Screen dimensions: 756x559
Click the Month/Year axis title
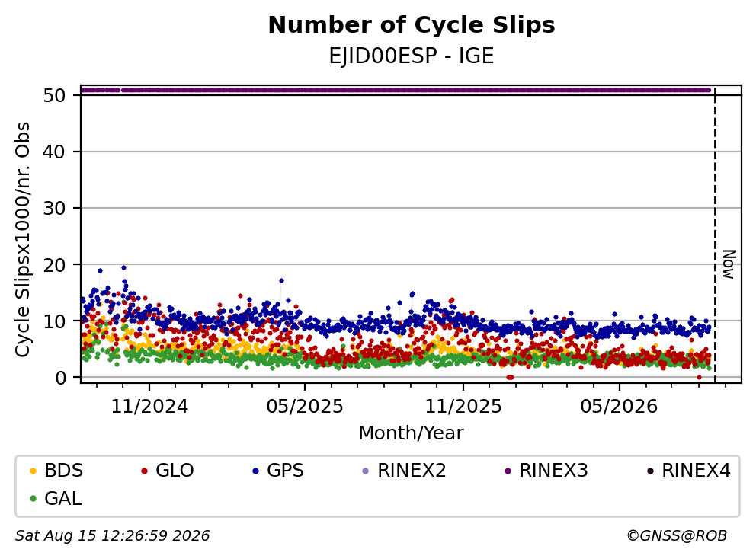pos(411,433)
